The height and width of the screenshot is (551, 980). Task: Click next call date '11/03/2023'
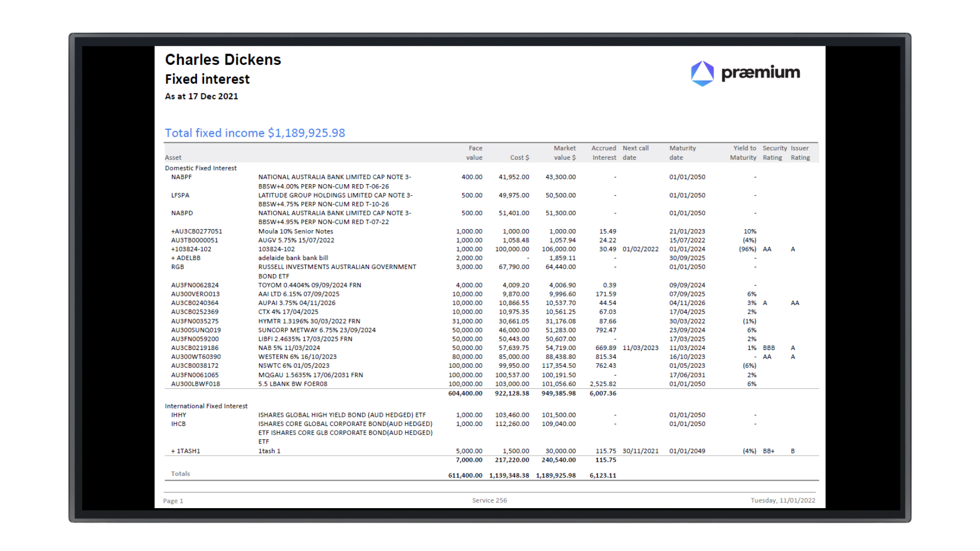pos(641,348)
